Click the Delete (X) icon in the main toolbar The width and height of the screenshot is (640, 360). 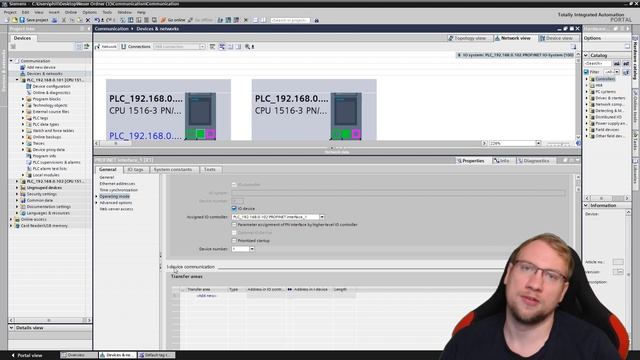click(x=87, y=20)
